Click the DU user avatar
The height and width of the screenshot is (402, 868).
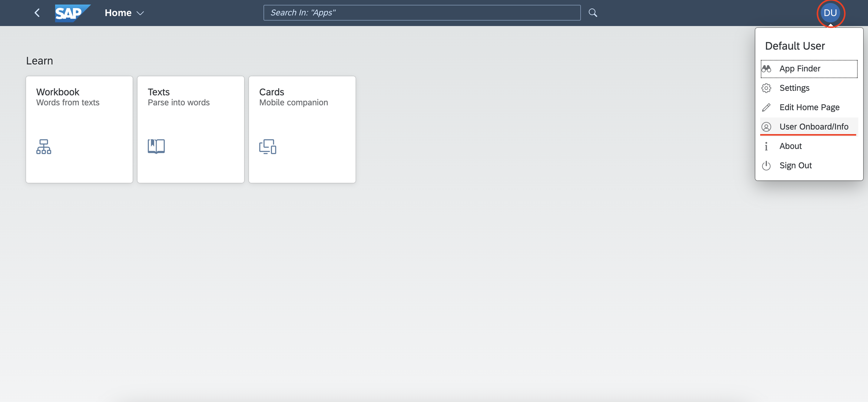830,13
